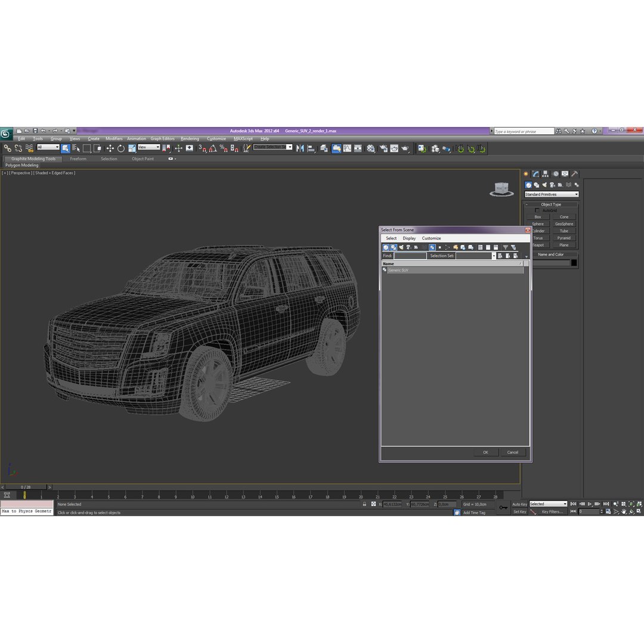The height and width of the screenshot is (644, 644).
Task: Click the Mirror tool icon
Action: pyautogui.click(x=300, y=148)
